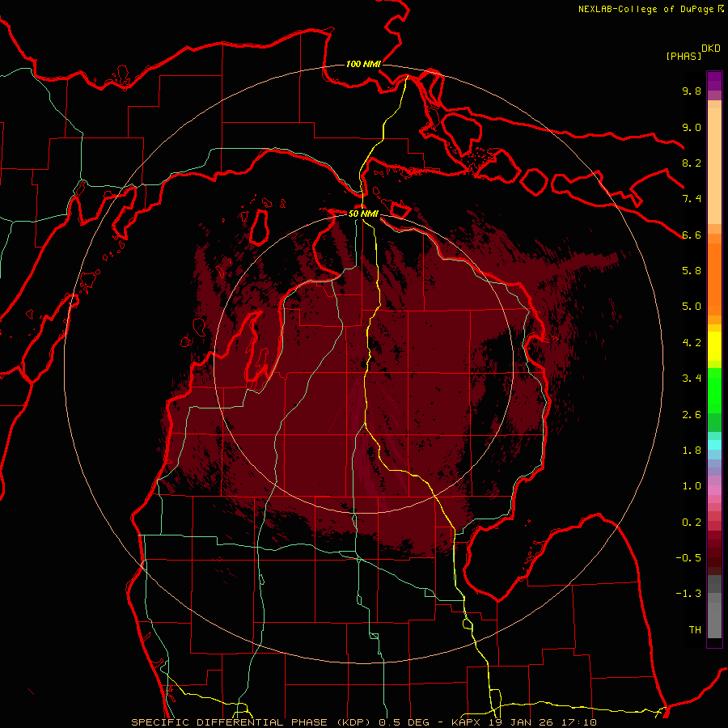The width and height of the screenshot is (728, 728).
Task: Pick the bright green color bar segment
Action: tap(714, 391)
